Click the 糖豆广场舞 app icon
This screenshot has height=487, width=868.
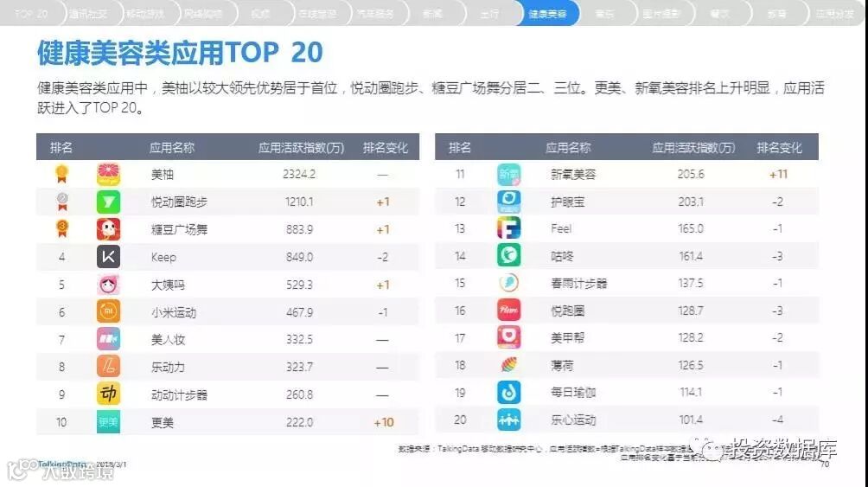point(109,229)
